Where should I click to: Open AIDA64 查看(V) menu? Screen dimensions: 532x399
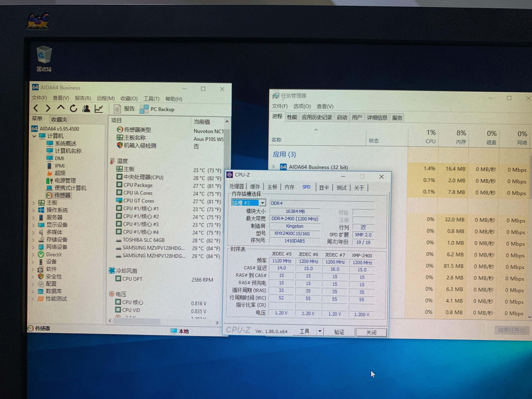pos(61,98)
